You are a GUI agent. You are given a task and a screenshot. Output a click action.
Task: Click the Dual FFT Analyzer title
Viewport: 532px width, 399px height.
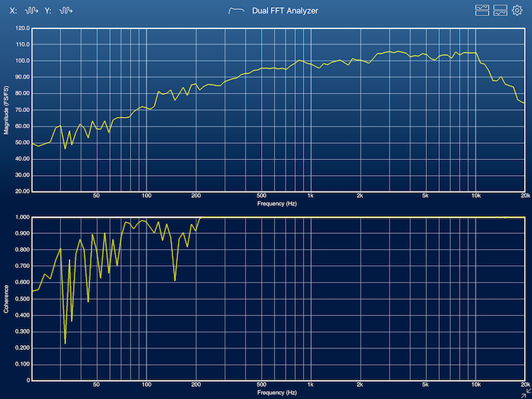click(x=285, y=11)
